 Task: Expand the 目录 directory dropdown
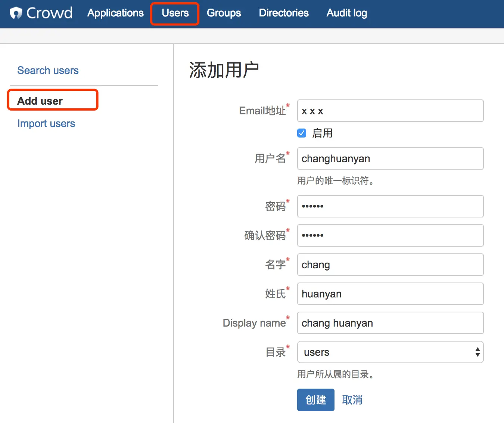click(390, 352)
